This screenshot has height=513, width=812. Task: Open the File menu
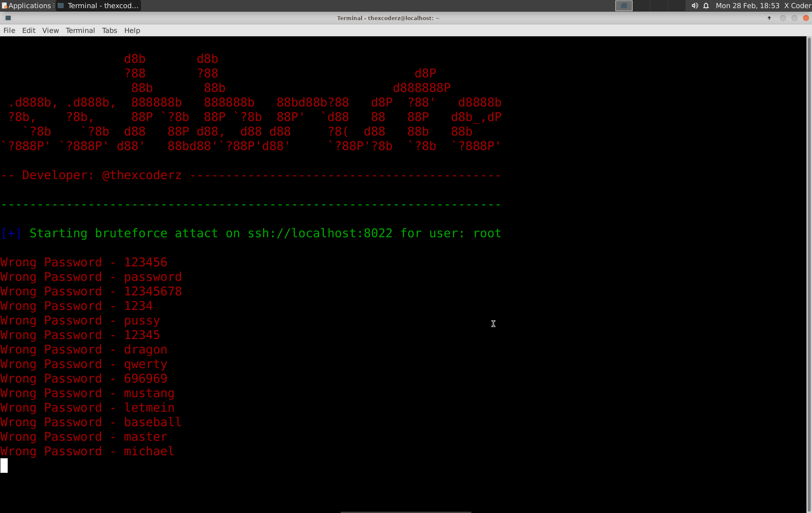(x=9, y=30)
